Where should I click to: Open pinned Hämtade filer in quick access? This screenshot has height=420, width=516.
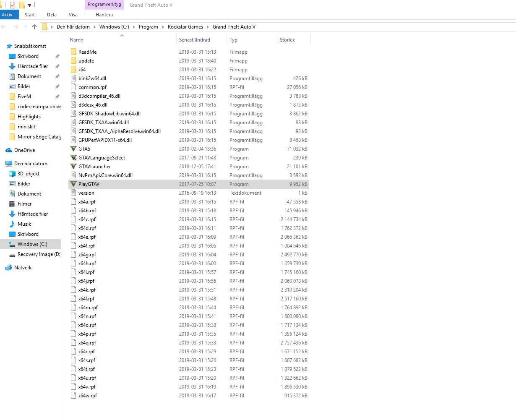pyautogui.click(x=33, y=66)
